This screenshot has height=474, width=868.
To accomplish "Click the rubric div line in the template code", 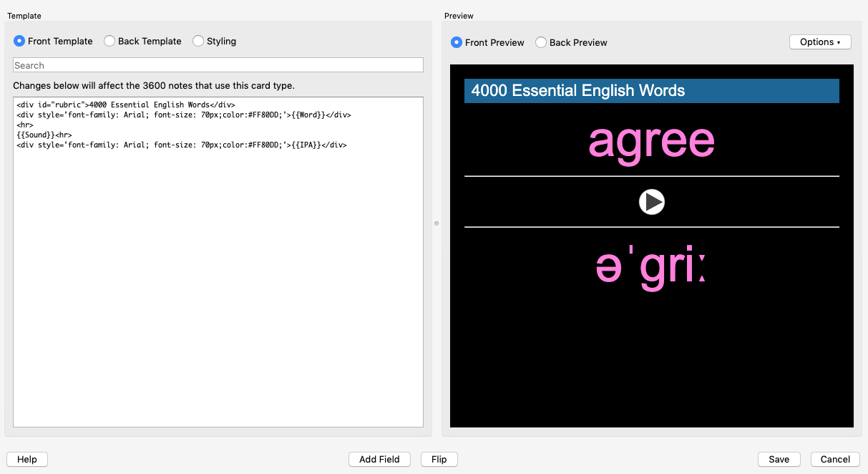I will point(125,105).
